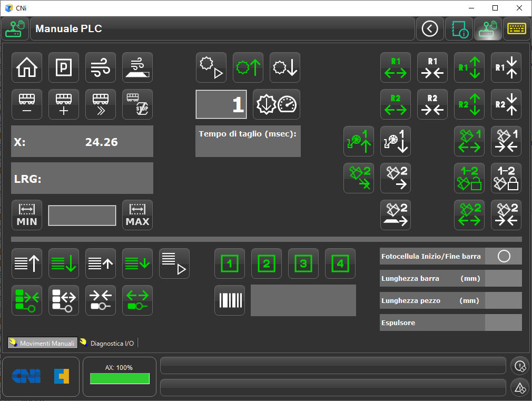Click the Lunghezza barra value field
The image size is (532, 401).
click(504, 278)
